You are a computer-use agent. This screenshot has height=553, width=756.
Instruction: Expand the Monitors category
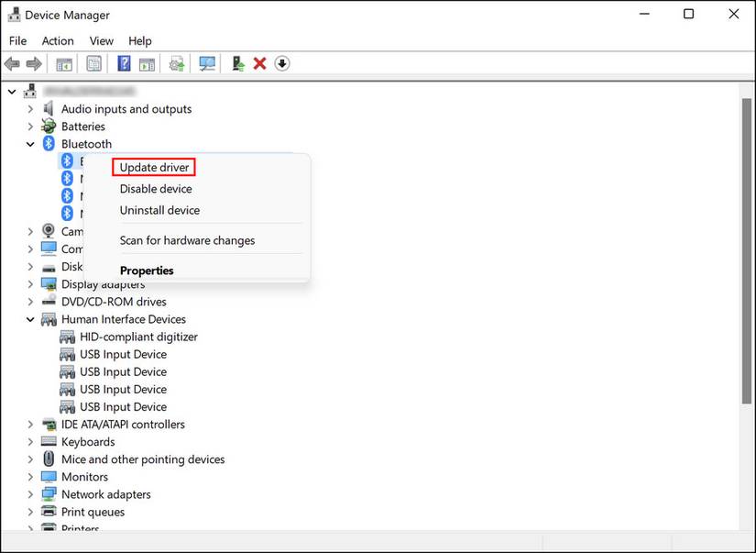click(x=30, y=477)
